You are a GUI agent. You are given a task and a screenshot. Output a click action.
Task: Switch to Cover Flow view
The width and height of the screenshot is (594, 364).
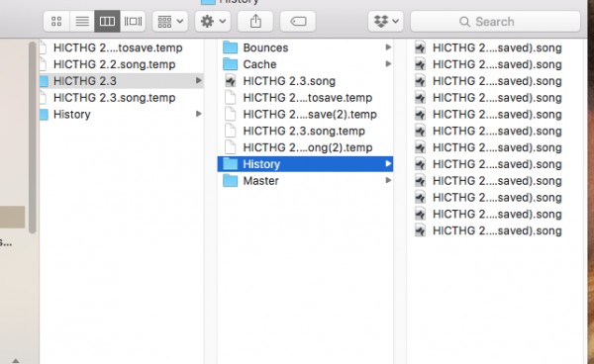(x=133, y=21)
